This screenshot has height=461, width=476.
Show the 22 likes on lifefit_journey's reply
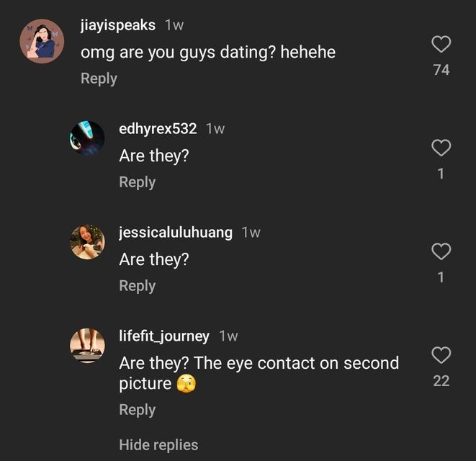pyautogui.click(x=441, y=381)
